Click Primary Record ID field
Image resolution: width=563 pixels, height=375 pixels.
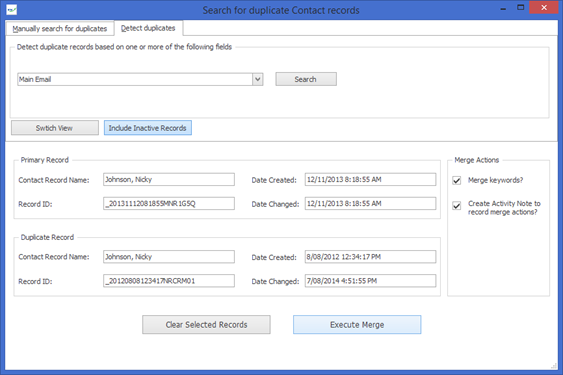click(x=169, y=204)
